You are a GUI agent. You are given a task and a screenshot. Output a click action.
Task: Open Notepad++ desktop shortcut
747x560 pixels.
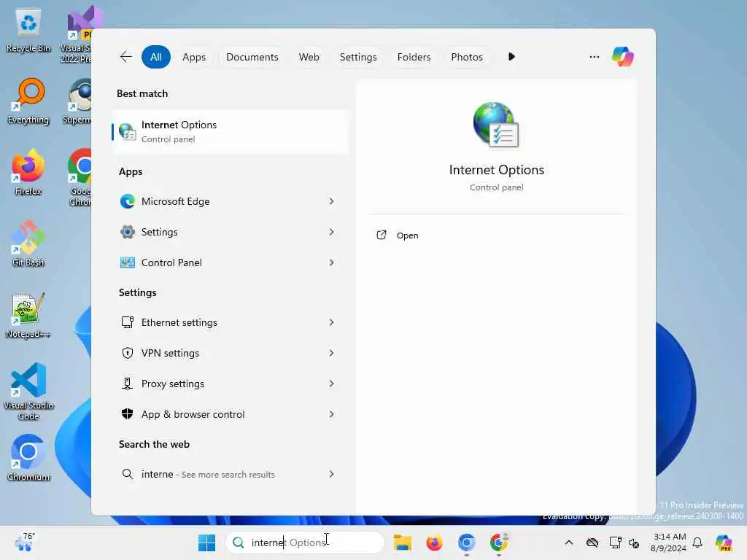tap(28, 315)
